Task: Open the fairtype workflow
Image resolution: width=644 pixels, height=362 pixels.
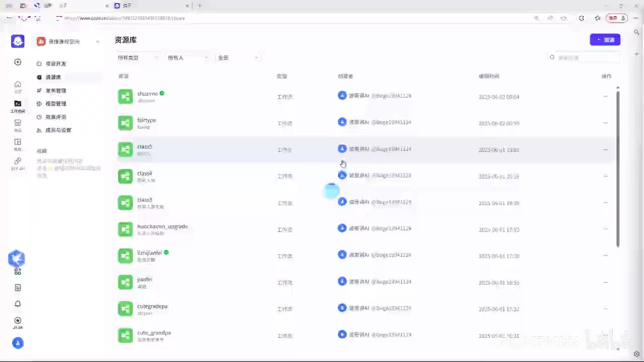Action: (x=146, y=120)
